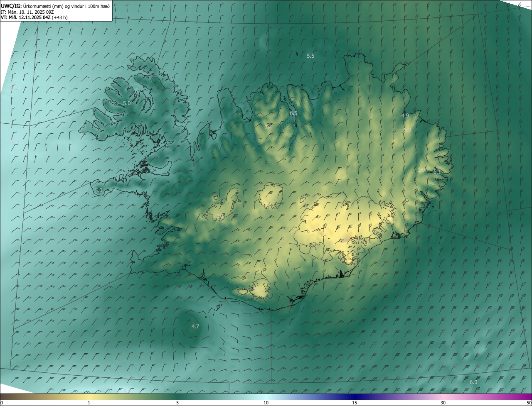Click the 0 tick on the color scale

click(2, 403)
